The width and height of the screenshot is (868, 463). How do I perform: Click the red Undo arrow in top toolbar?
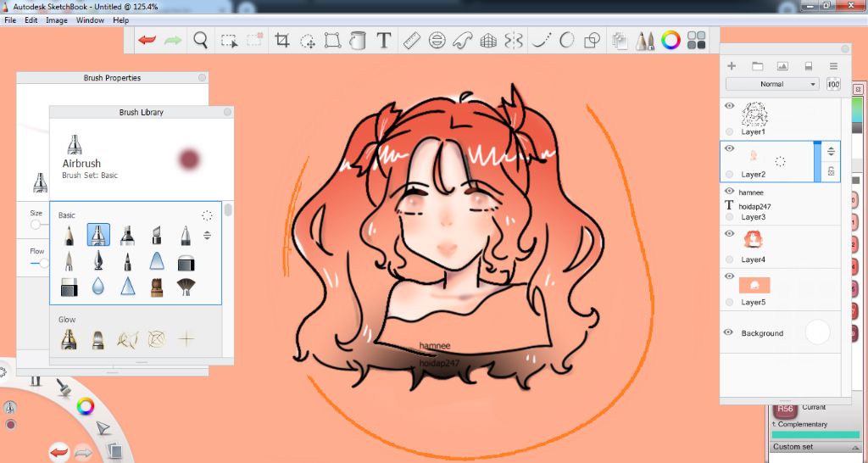point(147,41)
